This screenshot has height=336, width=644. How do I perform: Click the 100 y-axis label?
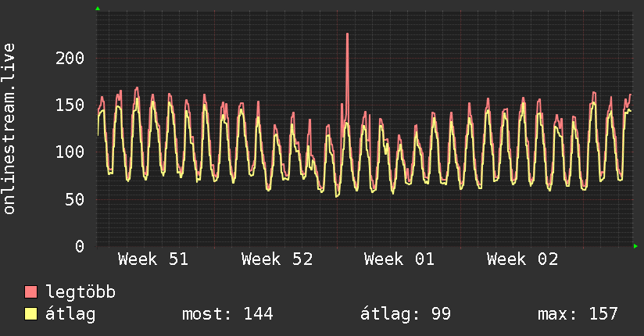pos(70,152)
